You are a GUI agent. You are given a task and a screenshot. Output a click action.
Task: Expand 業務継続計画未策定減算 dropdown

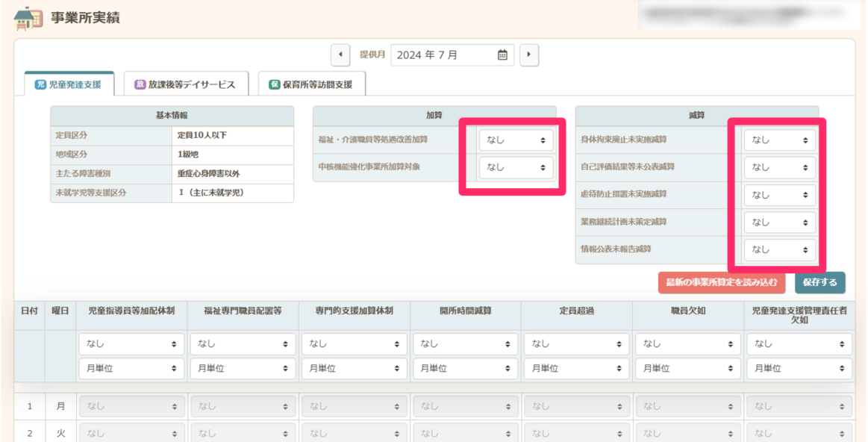780,222
